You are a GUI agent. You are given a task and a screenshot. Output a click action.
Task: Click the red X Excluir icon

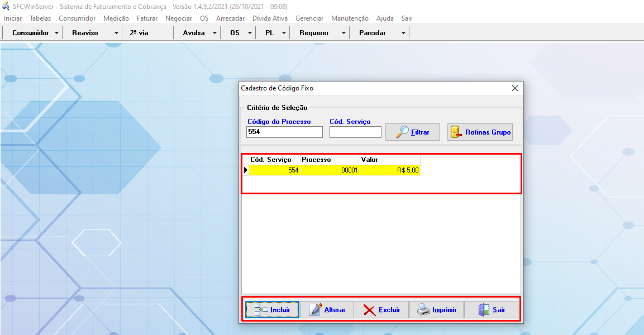click(369, 310)
